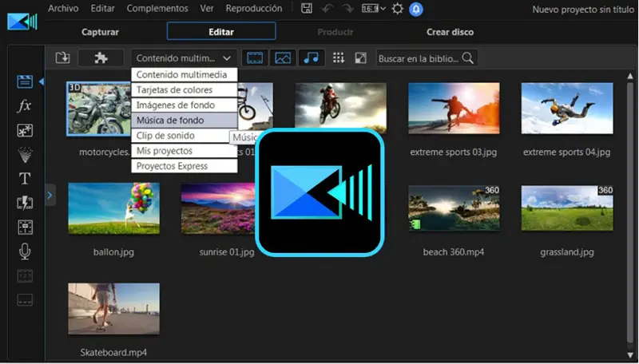
Task: Click the search library input field
Action: coord(419,58)
